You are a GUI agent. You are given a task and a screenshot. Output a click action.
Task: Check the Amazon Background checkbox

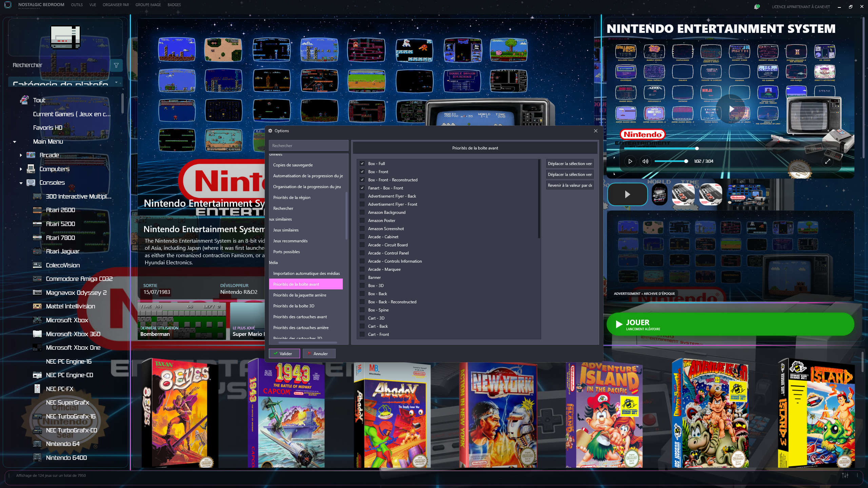tap(362, 212)
